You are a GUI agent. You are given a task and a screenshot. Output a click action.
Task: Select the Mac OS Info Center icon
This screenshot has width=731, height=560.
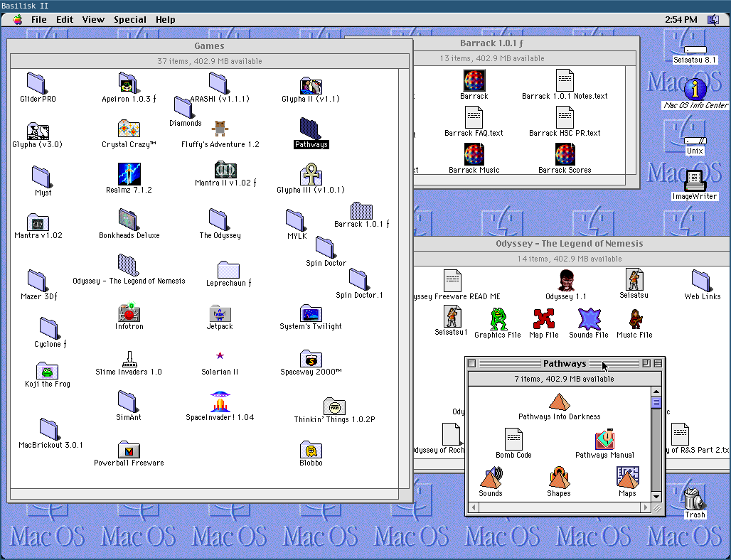point(695,90)
